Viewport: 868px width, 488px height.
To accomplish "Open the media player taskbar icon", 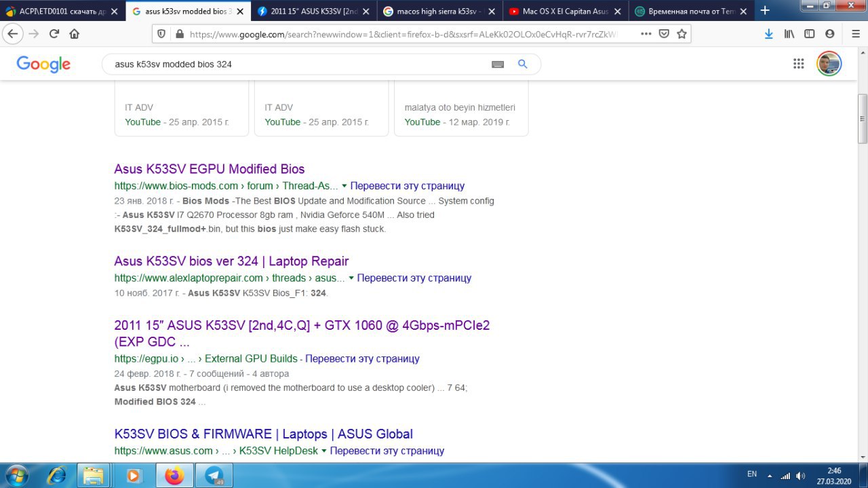I will point(133,476).
